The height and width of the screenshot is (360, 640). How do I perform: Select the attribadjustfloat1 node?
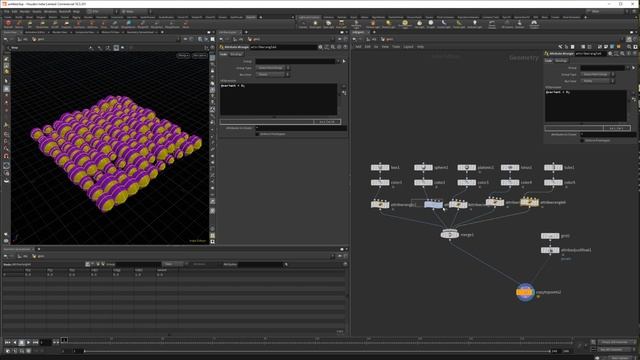[x=550, y=250]
